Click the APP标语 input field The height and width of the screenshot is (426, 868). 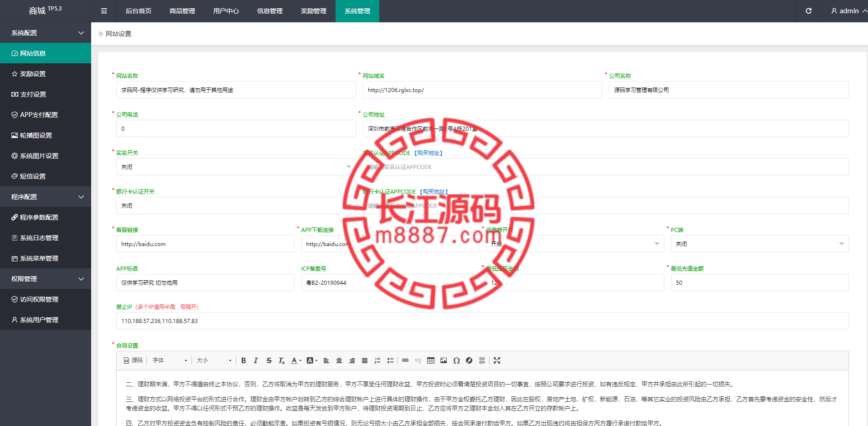205,282
